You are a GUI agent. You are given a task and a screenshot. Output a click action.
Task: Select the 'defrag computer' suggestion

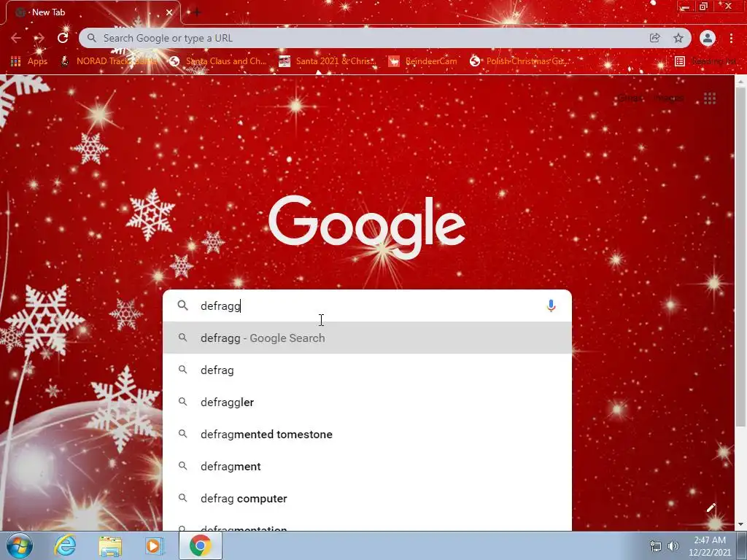pyautogui.click(x=367, y=499)
